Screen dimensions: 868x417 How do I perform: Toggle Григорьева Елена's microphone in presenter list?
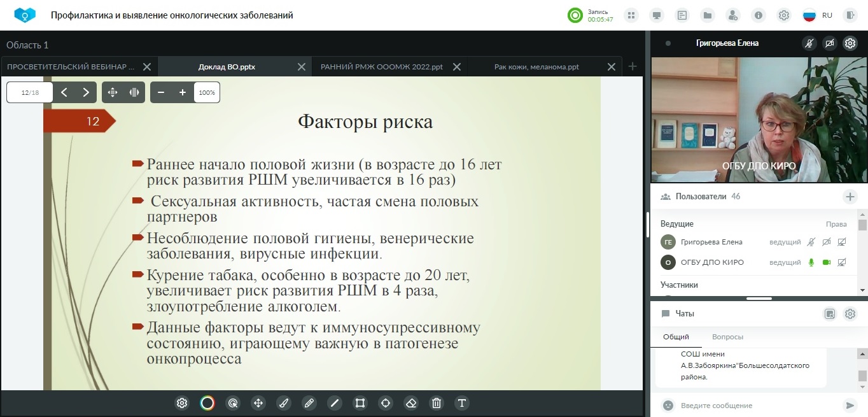click(811, 242)
